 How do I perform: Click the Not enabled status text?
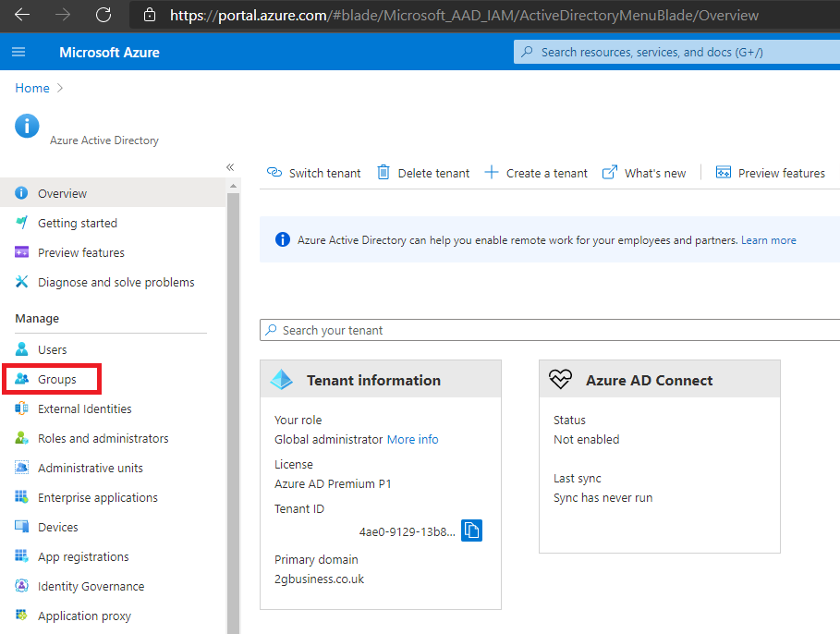pyautogui.click(x=586, y=440)
